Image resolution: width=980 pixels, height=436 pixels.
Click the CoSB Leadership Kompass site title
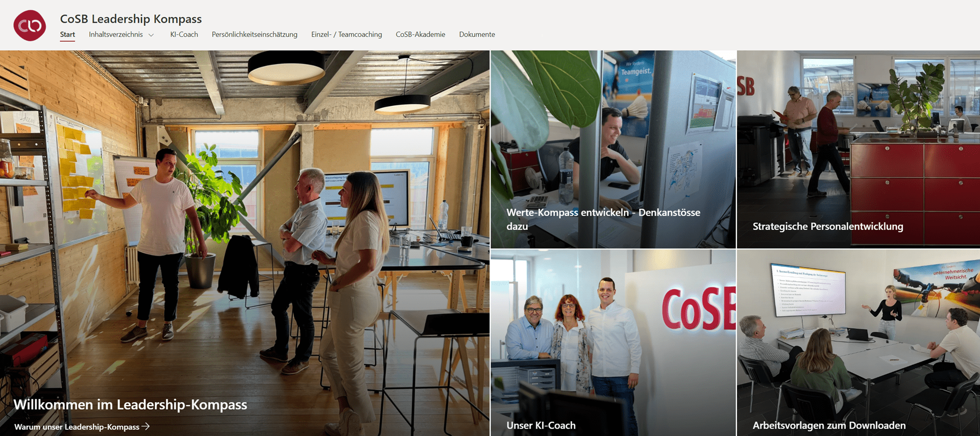point(131,19)
